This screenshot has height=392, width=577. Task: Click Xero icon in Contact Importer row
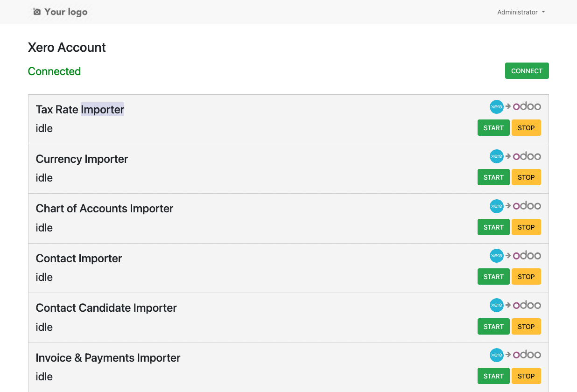click(x=497, y=256)
